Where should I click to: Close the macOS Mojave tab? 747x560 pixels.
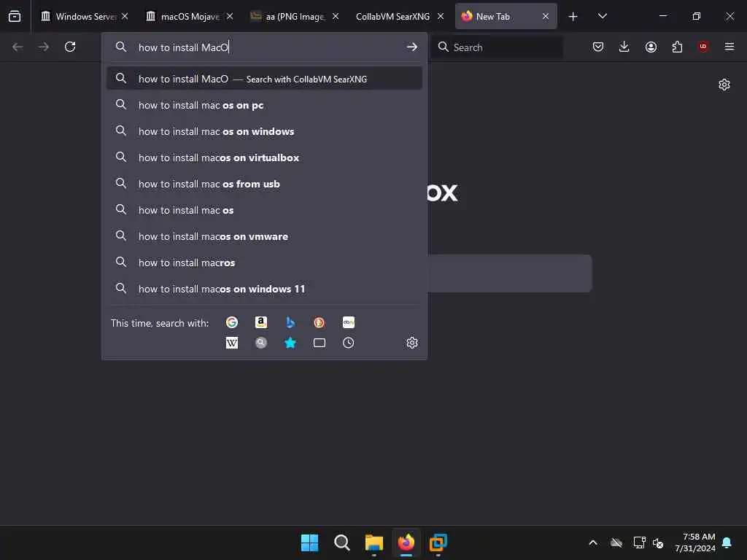pos(230,16)
